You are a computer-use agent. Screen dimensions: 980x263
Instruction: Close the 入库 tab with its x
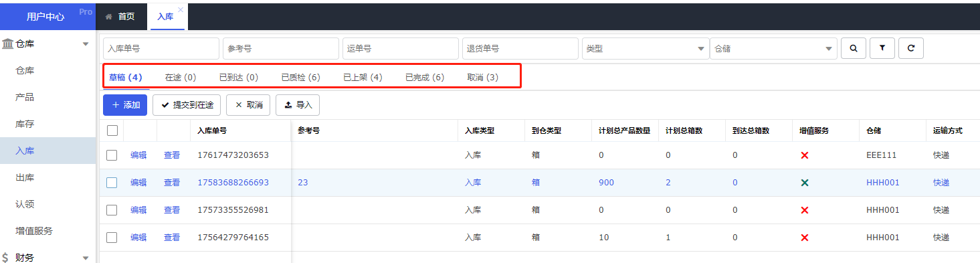[180, 9]
